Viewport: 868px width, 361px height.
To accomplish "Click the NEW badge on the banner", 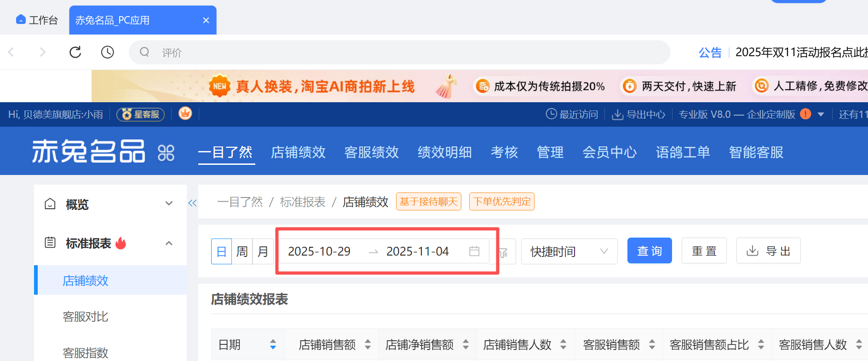I will pyautogui.click(x=220, y=86).
